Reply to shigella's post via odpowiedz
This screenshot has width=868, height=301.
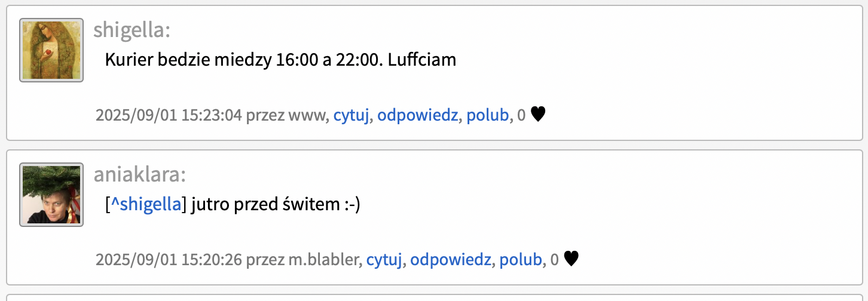[x=418, y=115]
